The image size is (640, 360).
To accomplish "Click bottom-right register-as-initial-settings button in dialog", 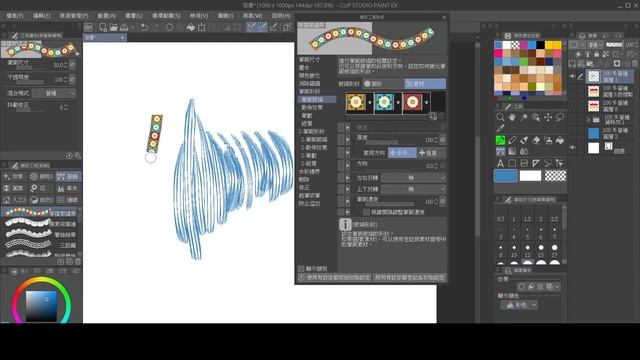I will click(410, 278).
